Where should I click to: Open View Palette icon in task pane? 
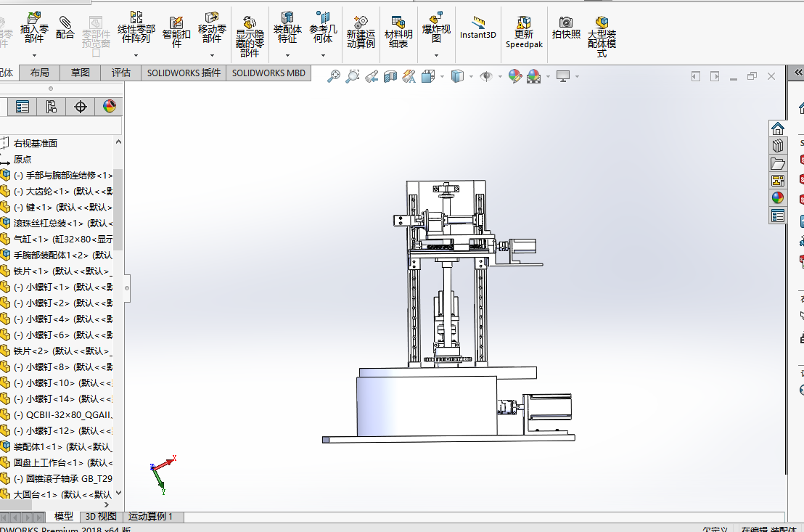pos(778,181)
